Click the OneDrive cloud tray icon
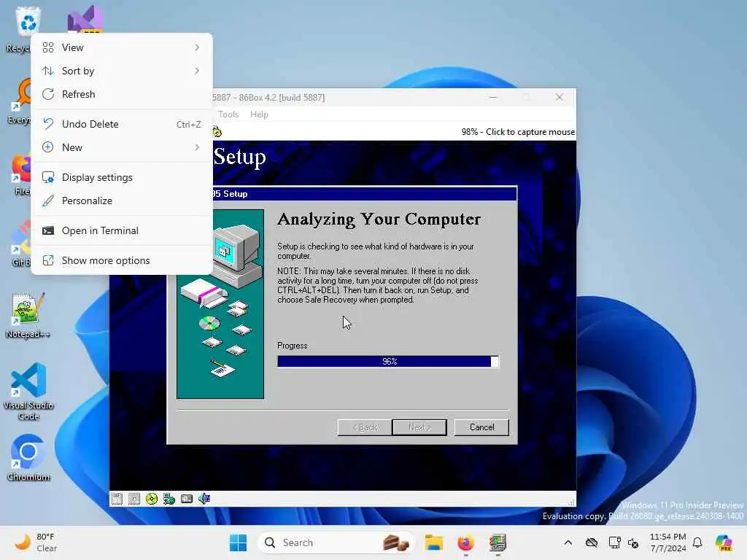Image resolution: width=747 pixels, height=560 pixels. (x=591, y=542)
